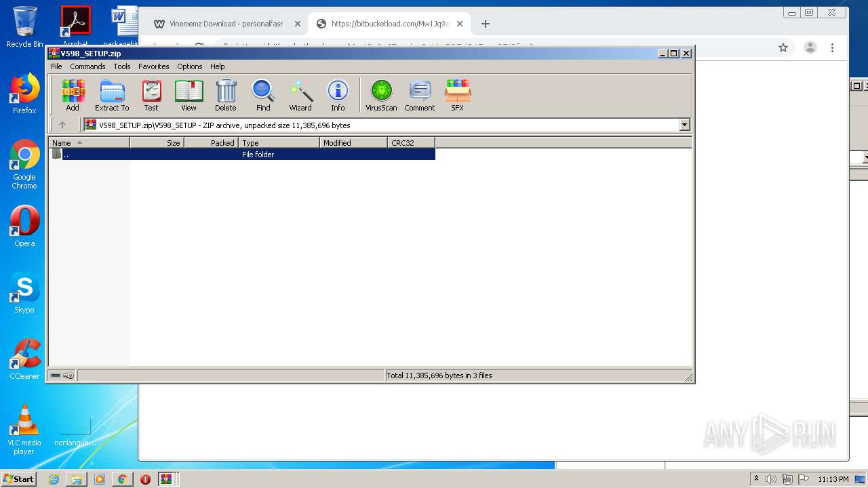Image resolution: width=868 pixels, height=488 pixels.
Task: Open Firefox desktop shortcut
Action: tap(24, 94)
